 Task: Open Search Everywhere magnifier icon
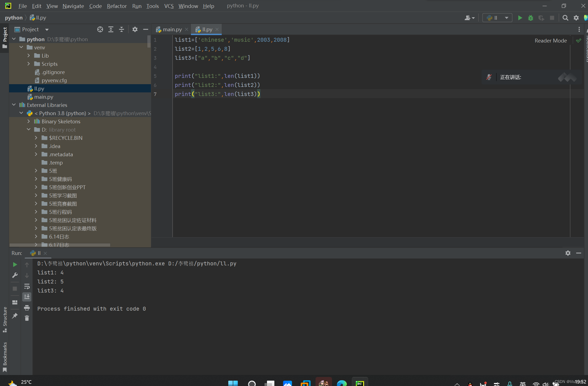(x=565, y=18)
